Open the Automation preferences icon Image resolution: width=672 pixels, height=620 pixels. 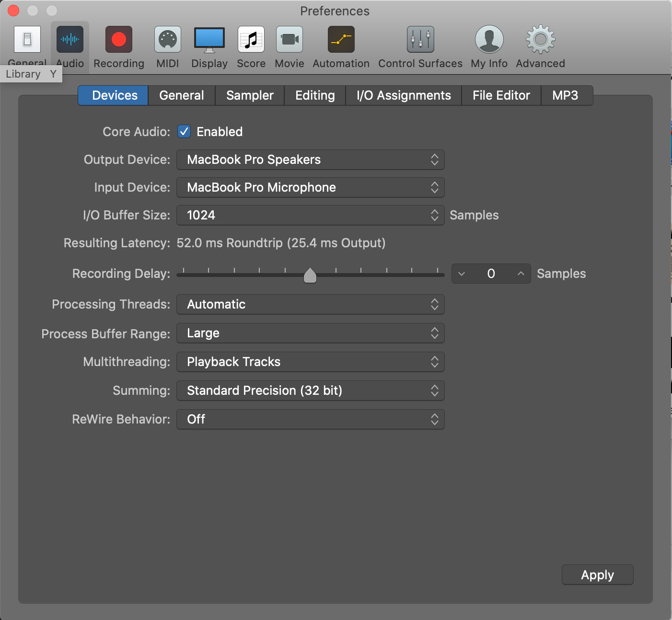[x=341, y=40]
